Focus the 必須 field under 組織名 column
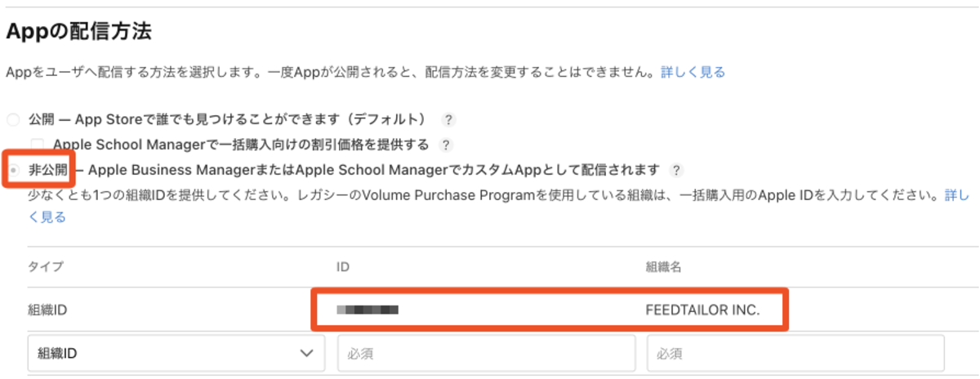Viewport: 980px width, 379px height. coord(795,353)
